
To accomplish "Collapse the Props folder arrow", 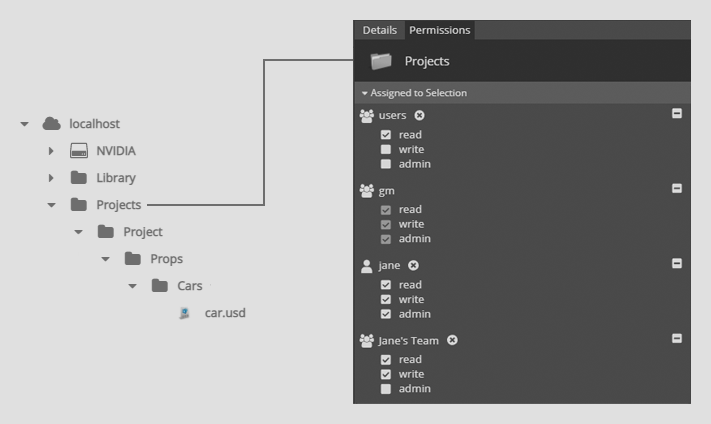I will tap(105, 259).
